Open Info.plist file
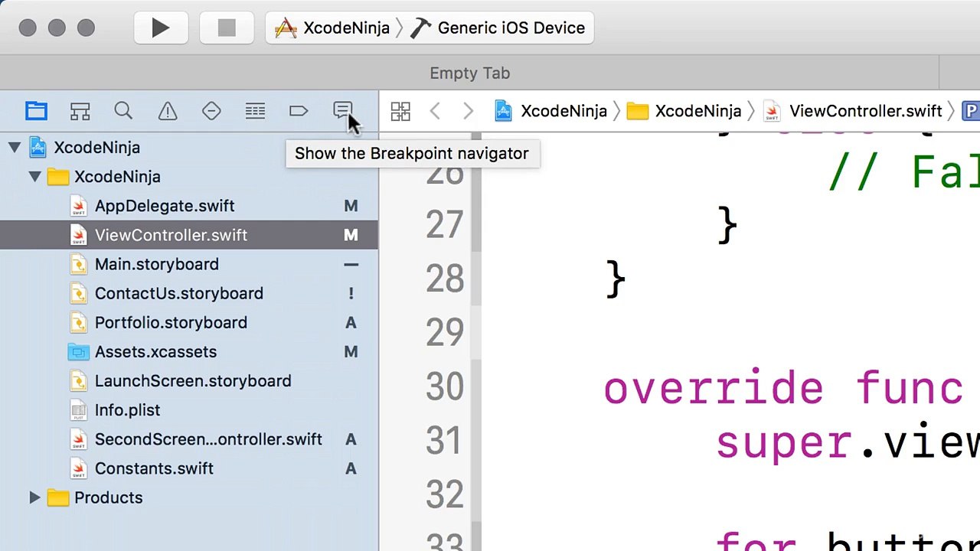The image size is (980, 551). (127, 410)
